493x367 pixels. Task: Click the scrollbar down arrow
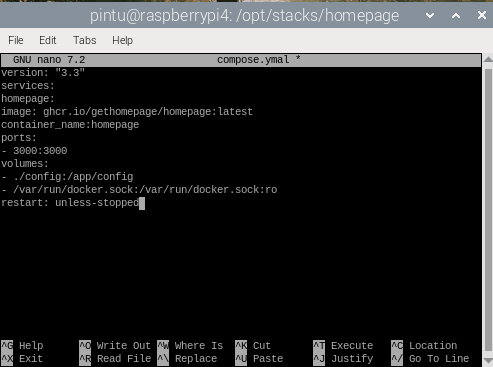488,360
